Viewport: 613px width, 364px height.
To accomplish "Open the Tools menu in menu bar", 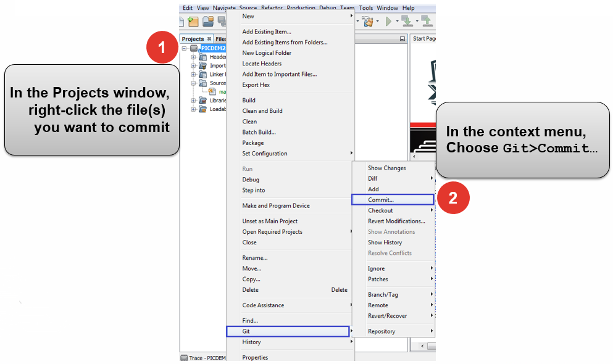I will click(366, 8).
